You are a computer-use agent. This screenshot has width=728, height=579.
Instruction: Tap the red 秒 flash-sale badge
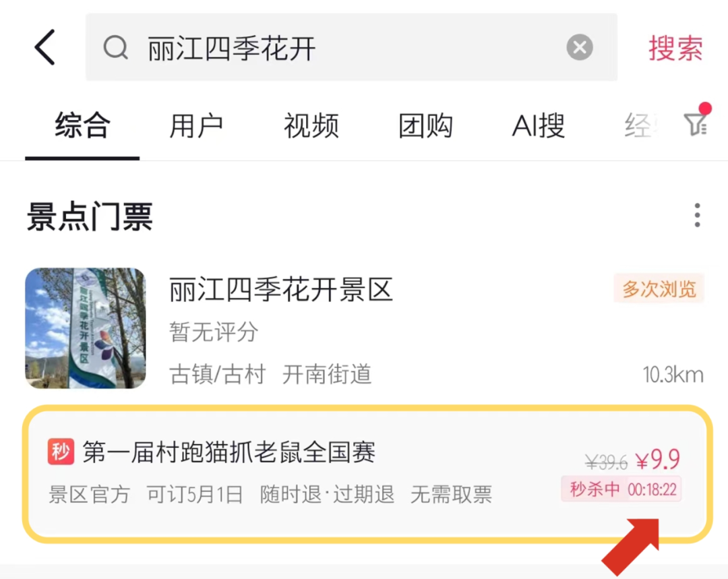point(61,452)
